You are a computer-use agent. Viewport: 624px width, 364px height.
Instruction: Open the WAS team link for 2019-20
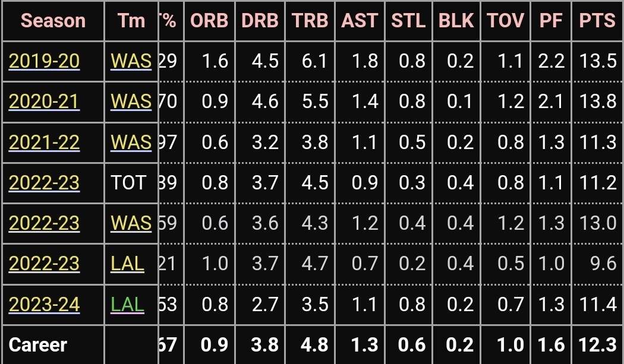tap(131, 61)
